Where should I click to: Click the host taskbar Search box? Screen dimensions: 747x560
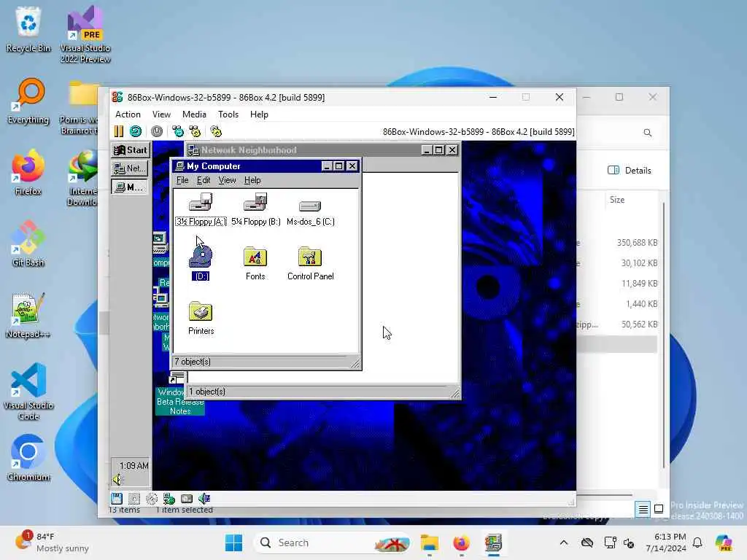[333, 542]
